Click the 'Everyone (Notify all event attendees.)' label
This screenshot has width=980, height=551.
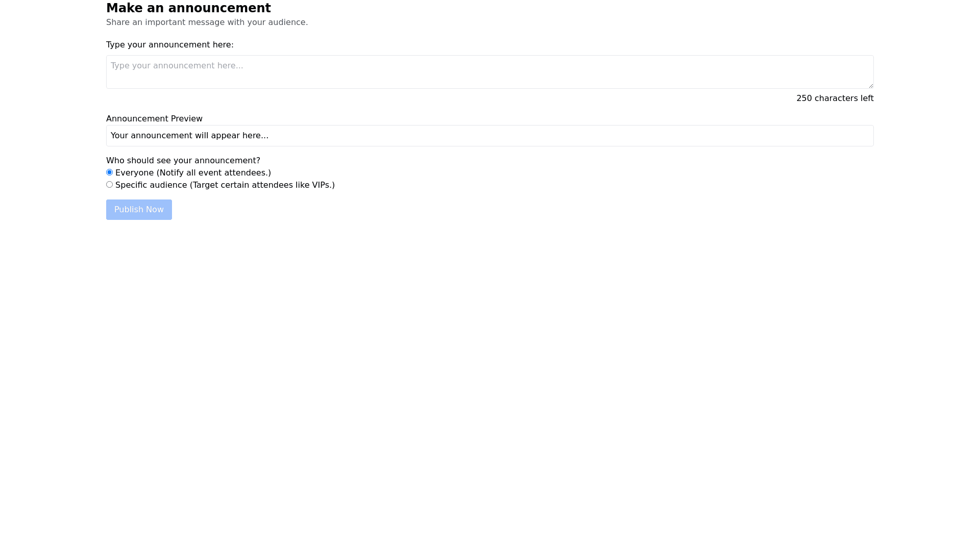click(x=193, y=173)
